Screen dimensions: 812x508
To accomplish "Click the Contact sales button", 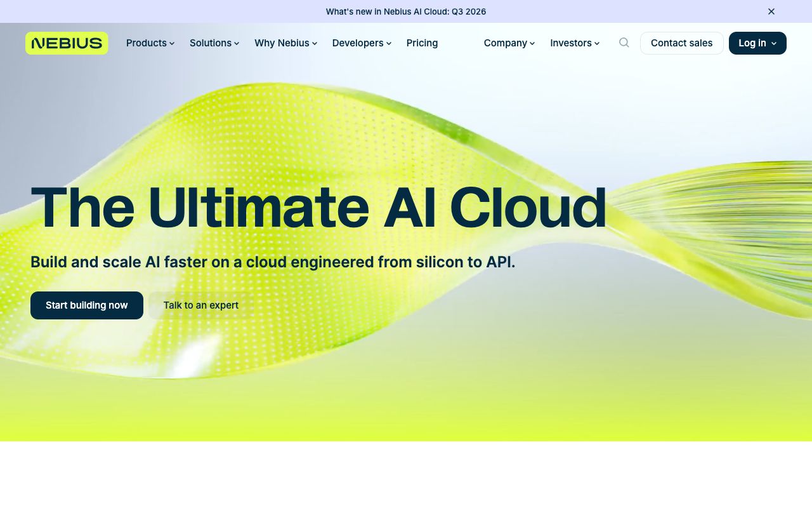I will coord(682,43).
